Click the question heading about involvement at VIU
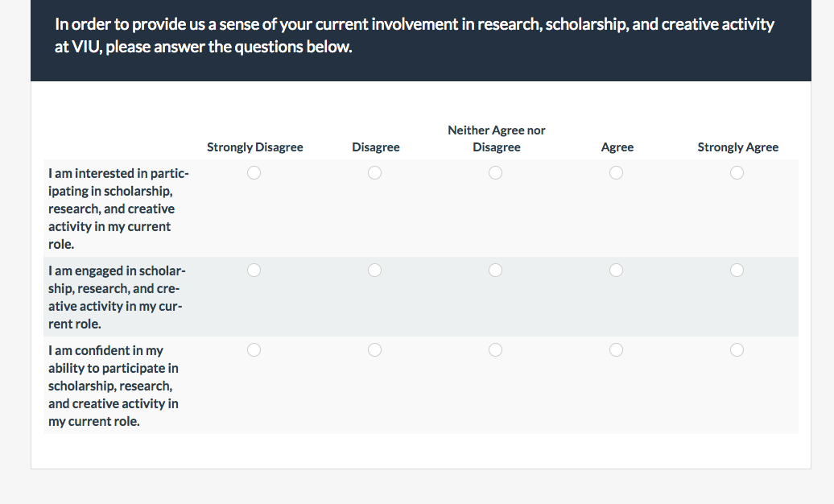The image size is (834, 504). pyautogui.click(x=415, y=35)
